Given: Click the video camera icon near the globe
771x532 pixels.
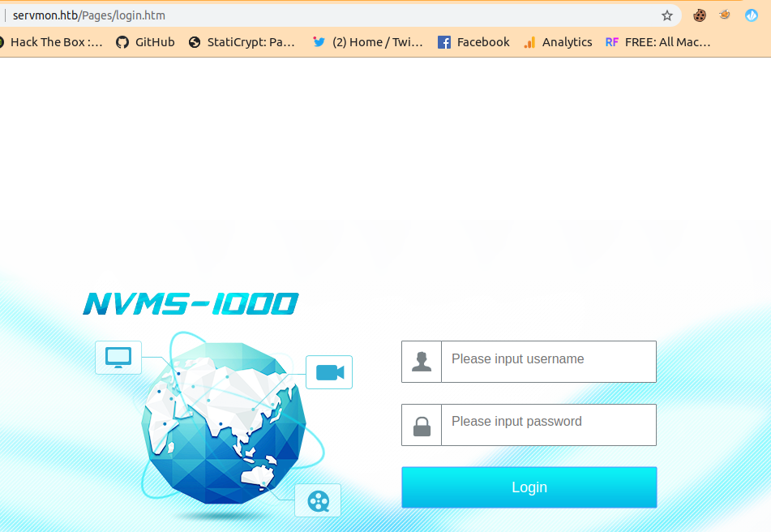Looking at the screenshot, I should (x=328, y=371).
